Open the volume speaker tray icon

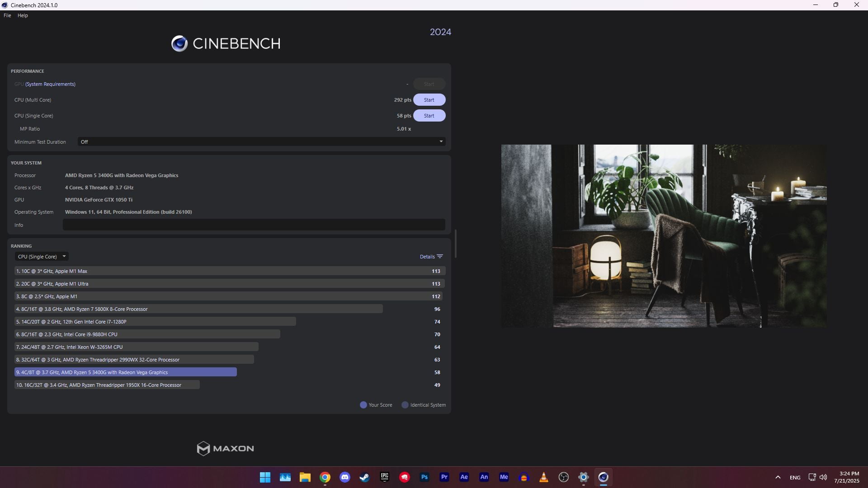point(823,477)
